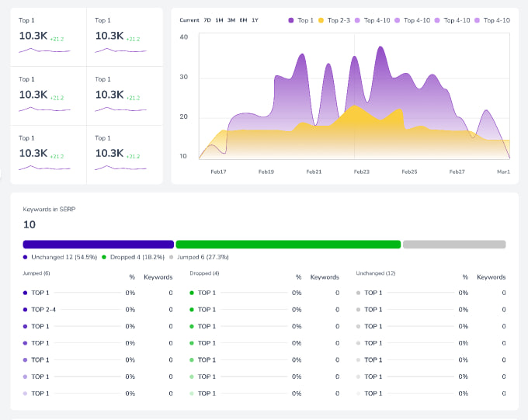
Task: Switch chart range to 7D
Action: [x=207, y=20]
